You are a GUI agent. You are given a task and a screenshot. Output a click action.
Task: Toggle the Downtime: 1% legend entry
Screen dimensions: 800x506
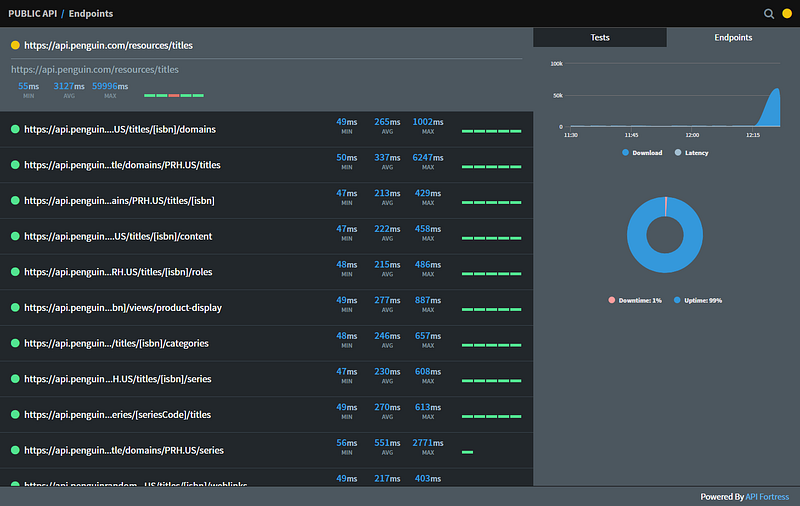pos(636,300)
